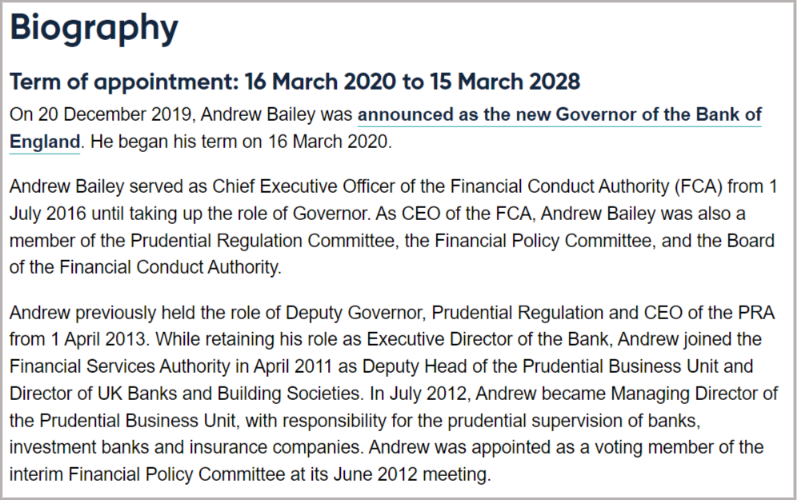797x500 pixels.
Task: Click the date '16 March 2020' in subheading
Action: point(320,81)
